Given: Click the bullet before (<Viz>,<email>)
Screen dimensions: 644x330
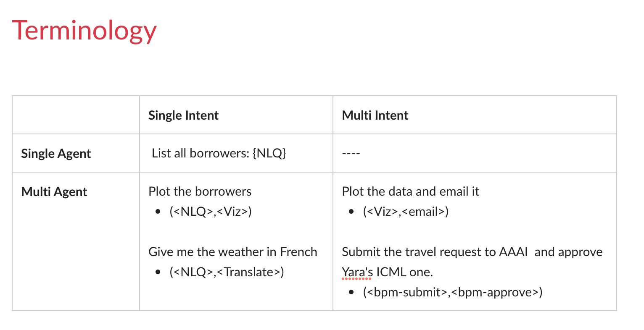Looking at the screenshot, I should coord(351,212).
